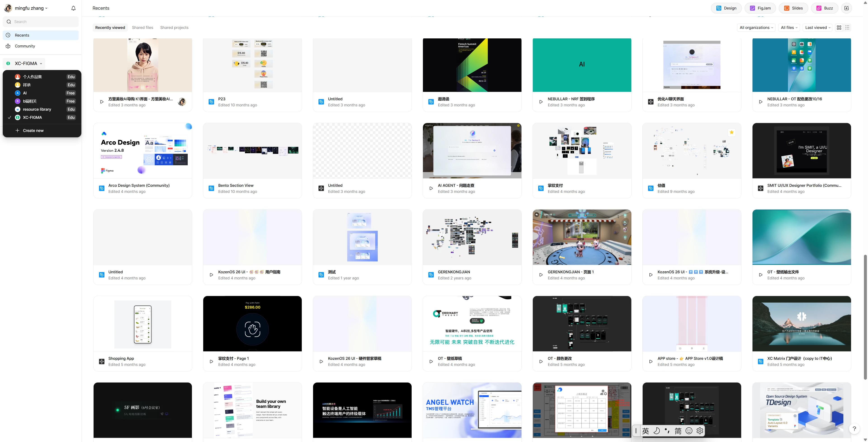Switch to grid view icon
Viewport: 868px width, 442px height.
[839, 28]
